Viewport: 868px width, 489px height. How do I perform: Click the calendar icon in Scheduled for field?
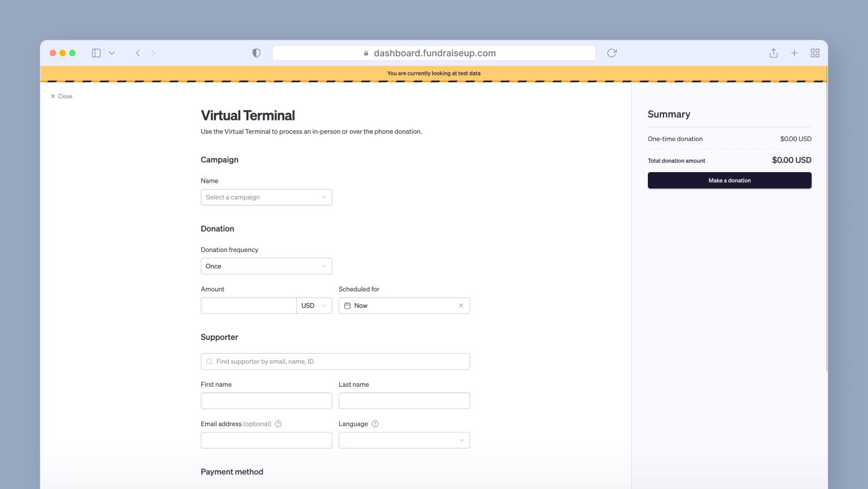[x=347, y=305]
